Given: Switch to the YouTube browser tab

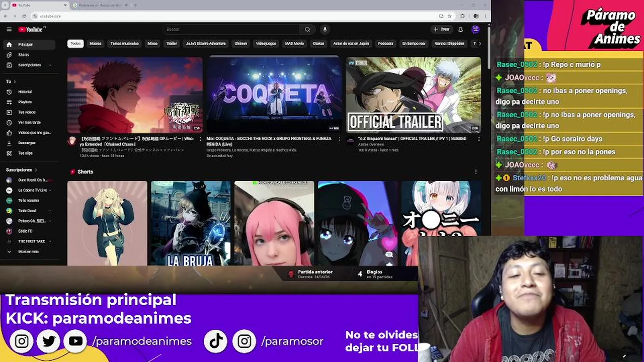Looking at the screenshot, I should click(38, 5).
